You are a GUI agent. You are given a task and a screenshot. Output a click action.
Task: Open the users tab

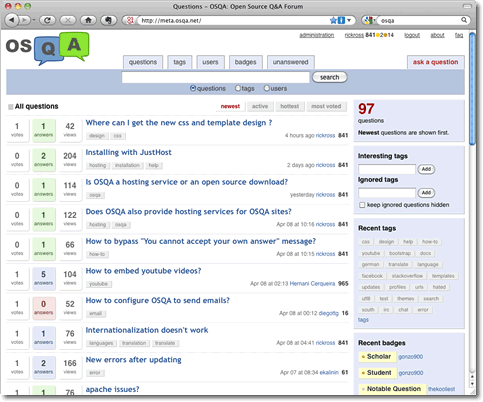tap(210, 62)
